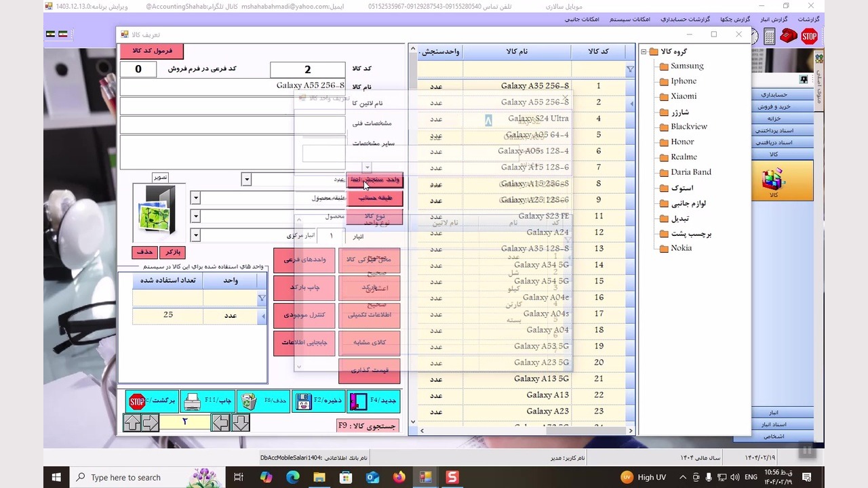Viewport: 868px width, 488px height.
Task: Click the floppy disk icon on ذخیره/F2
Action: (302, 402)
